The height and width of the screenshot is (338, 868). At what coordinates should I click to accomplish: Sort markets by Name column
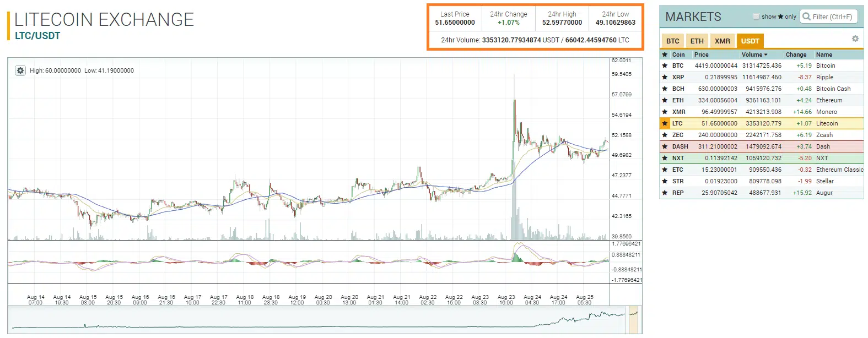click(824, 54)
